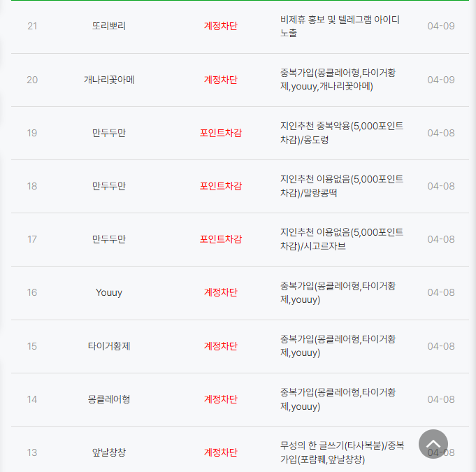Click 포인트차감 status in row 19
The image size is (476, 472).
coord(221,133)
